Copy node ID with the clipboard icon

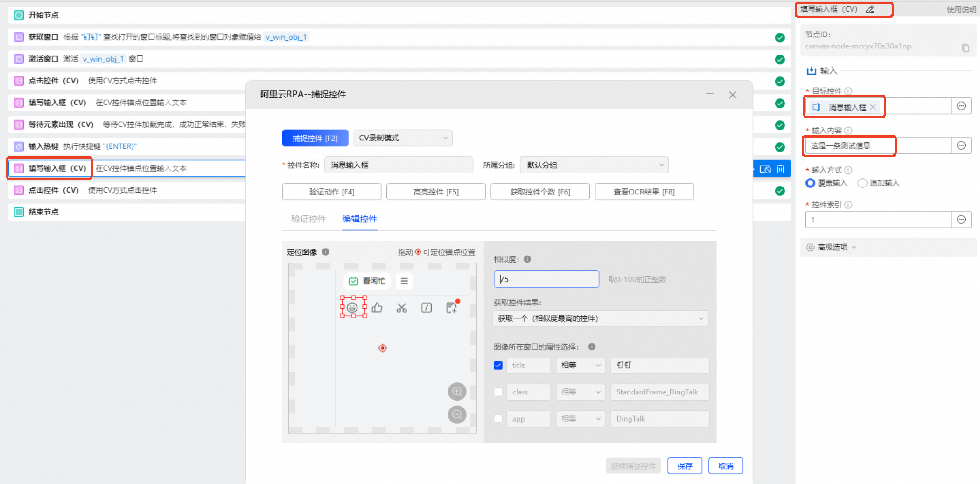[966, 48]
